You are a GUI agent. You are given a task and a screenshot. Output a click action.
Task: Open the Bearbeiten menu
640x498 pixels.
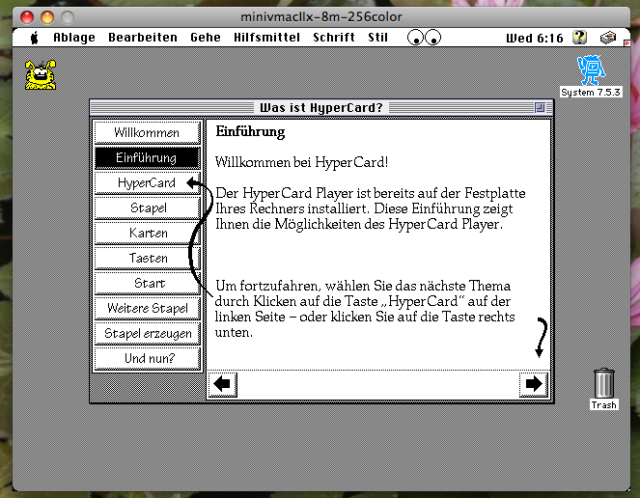coord(143,38)
